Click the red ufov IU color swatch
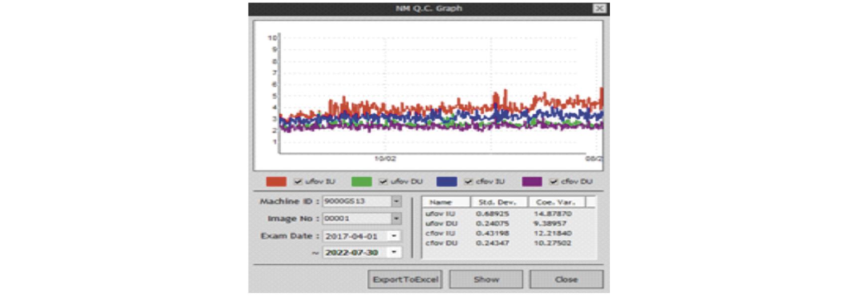The width and height of the screenshot is (868, 302). 276,182
